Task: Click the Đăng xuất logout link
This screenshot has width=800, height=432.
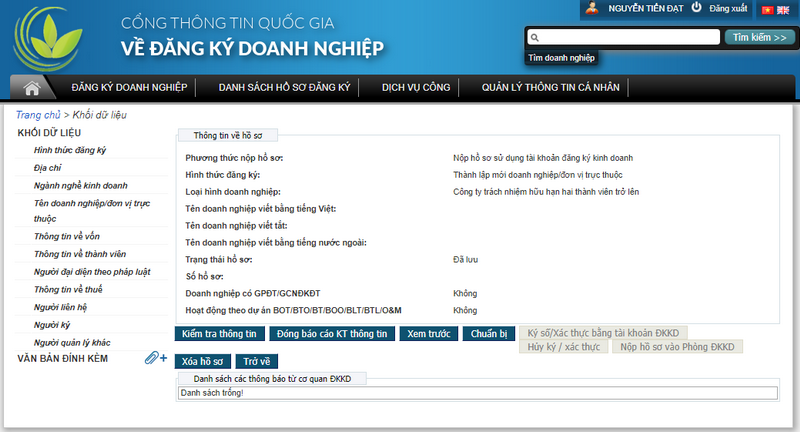Action: coord(728,8)
